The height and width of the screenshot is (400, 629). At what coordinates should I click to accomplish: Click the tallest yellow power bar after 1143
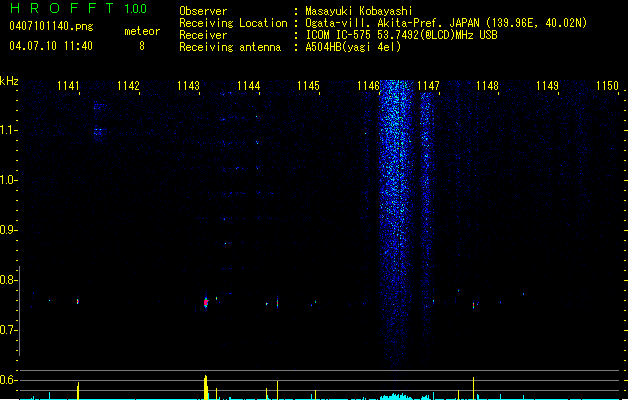pos(206,387)
